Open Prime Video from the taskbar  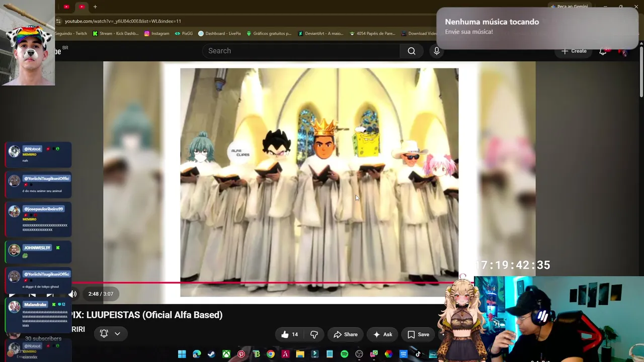point(403,354)
